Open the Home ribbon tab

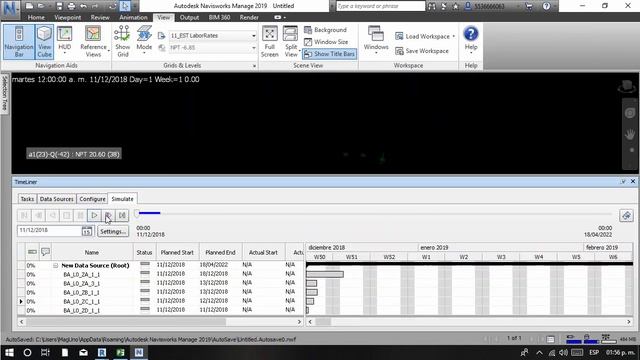pyautogui.click(x=36, y=18)
